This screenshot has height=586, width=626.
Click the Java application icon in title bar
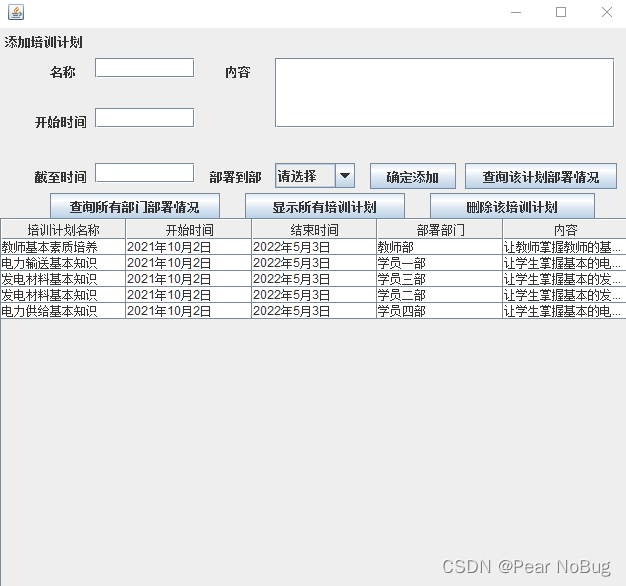click(x=16, y=12)
